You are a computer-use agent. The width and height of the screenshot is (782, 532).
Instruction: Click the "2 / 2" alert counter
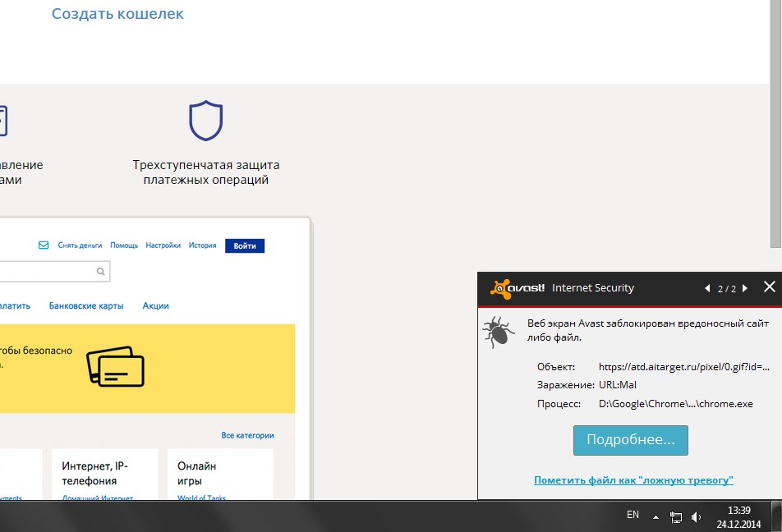727,289
